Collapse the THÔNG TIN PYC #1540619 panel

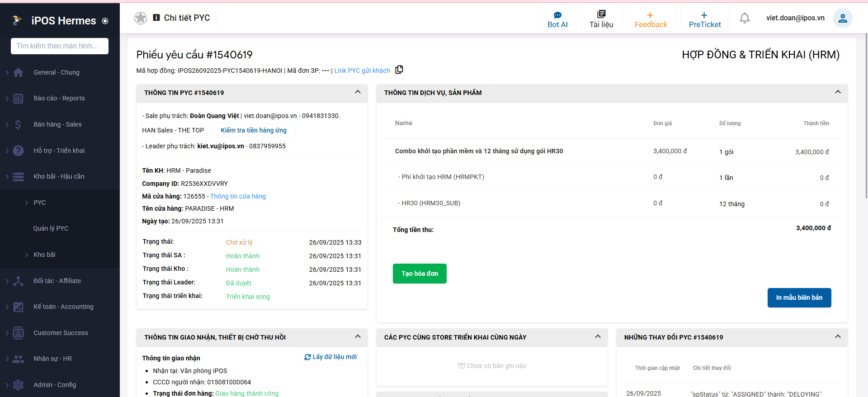(x=358, y=92)
